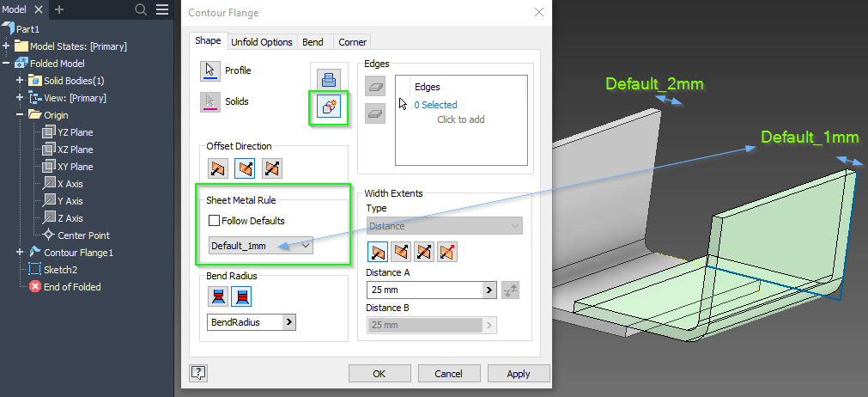Image resolution: width=868 pixels, height=397 pixels.
Task: Click the Profile selection arrow icon
Action: point(209,70)
